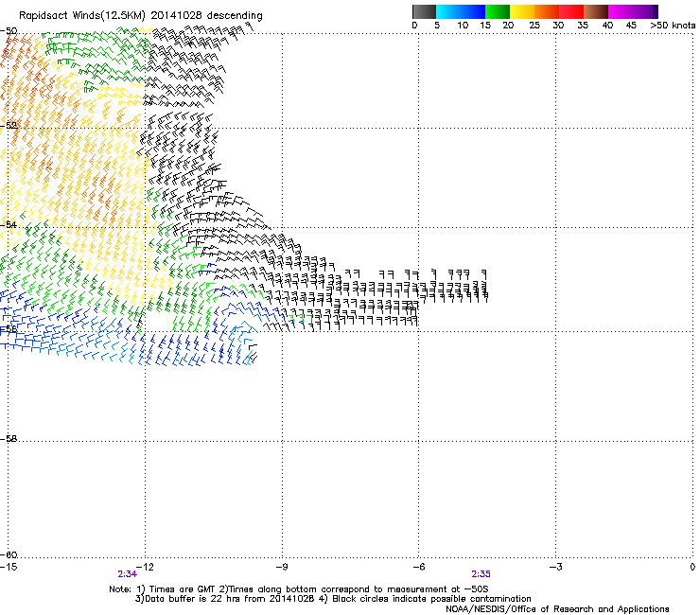700x615 pixels.
Task: Click the '>50 knots' legend label
Action: tap(673, 26)
